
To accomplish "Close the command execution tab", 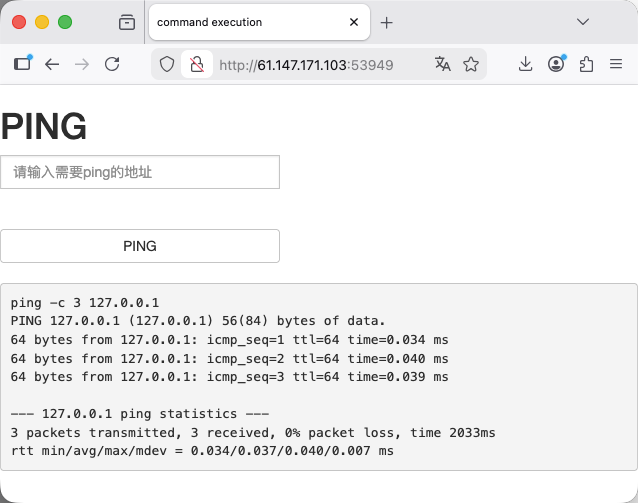I will point(353,22).
